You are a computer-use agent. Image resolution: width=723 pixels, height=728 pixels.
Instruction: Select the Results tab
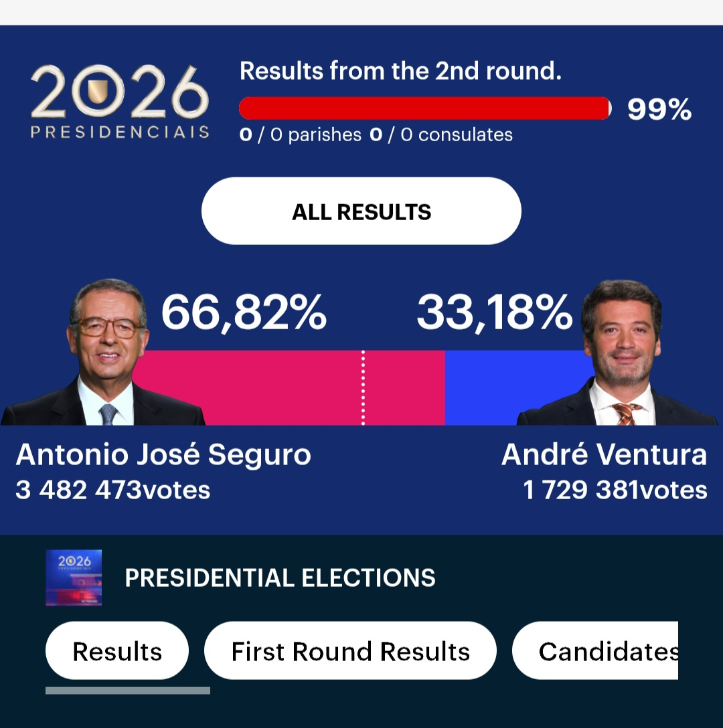(x=117, y=651)
